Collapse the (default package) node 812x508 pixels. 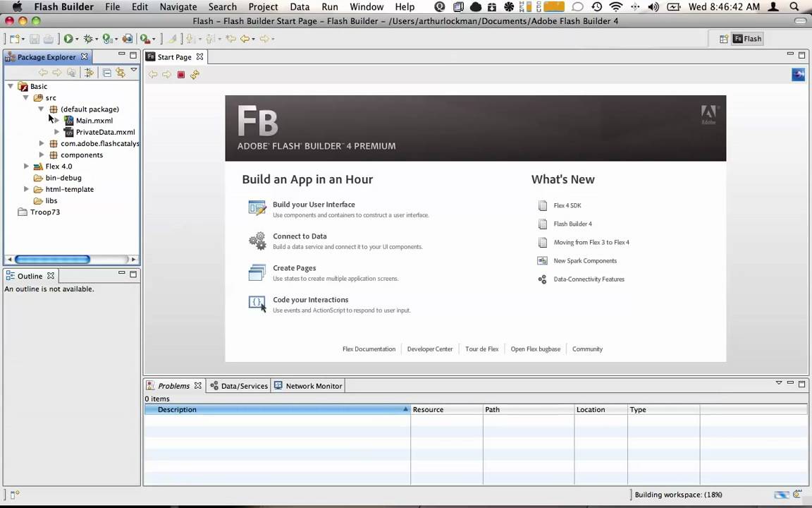[42, 109]
